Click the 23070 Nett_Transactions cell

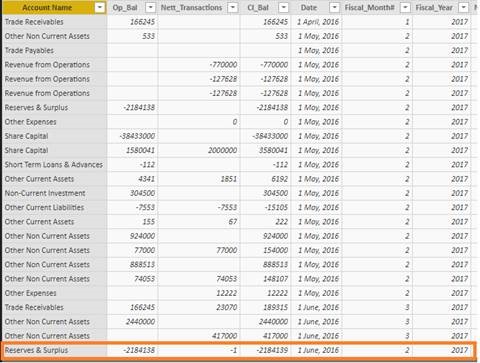pyautogui.click(x=199, y=307)
